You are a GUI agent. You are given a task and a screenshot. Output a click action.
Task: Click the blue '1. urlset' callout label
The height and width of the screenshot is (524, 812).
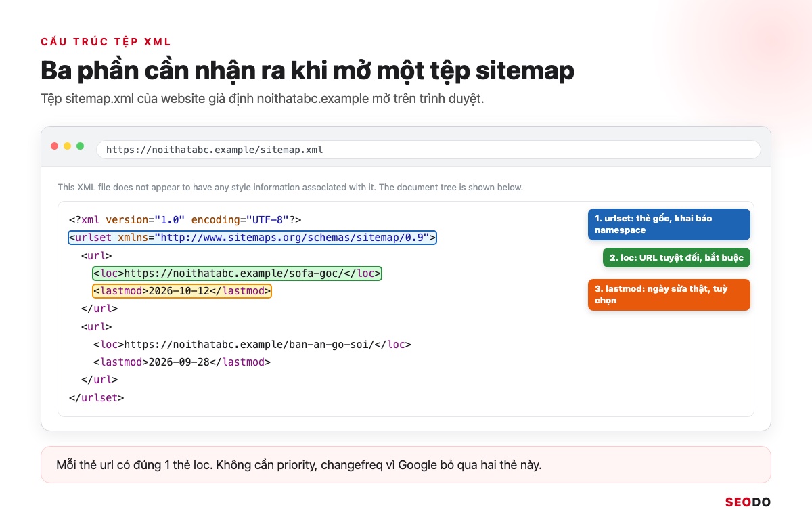pos(669,224)
